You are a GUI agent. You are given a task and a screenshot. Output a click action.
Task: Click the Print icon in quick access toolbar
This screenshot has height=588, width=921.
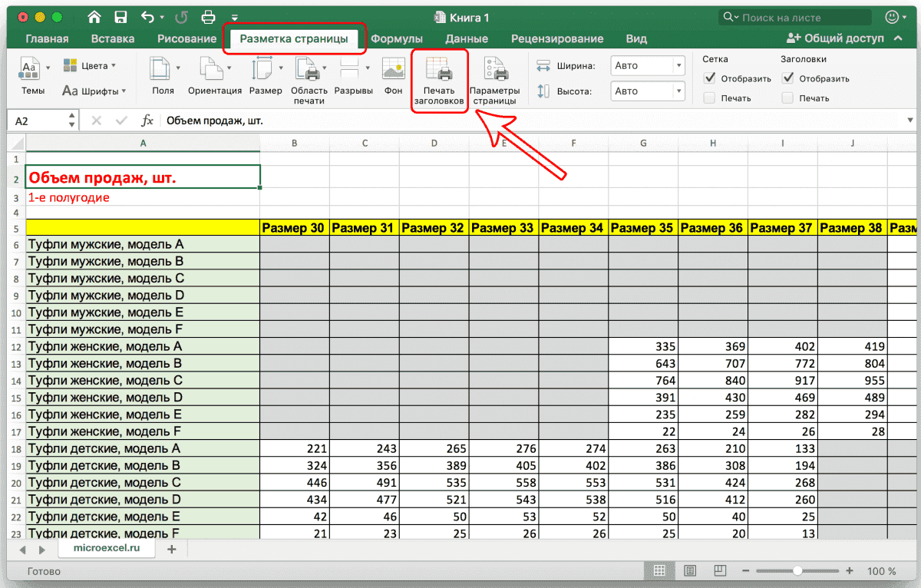click(207, 16)
